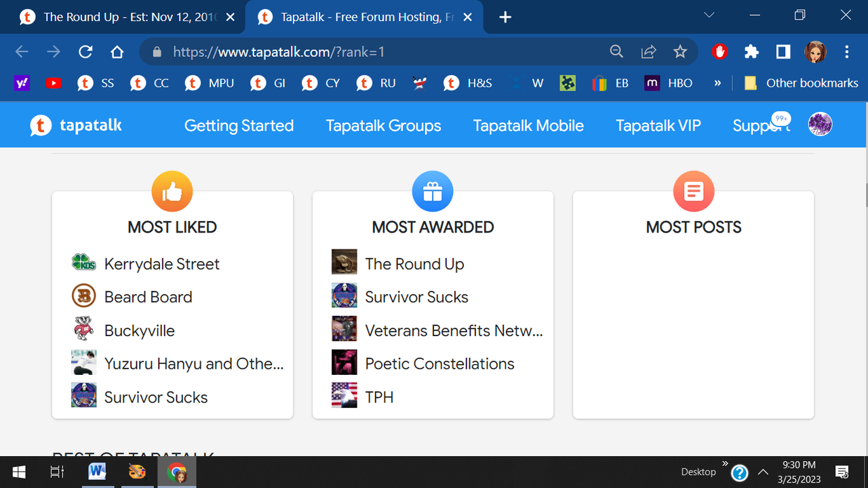The width and height of the screenshot is (868, 488).
Task: Open the HBO bookmark
Action: coord(669,83)
